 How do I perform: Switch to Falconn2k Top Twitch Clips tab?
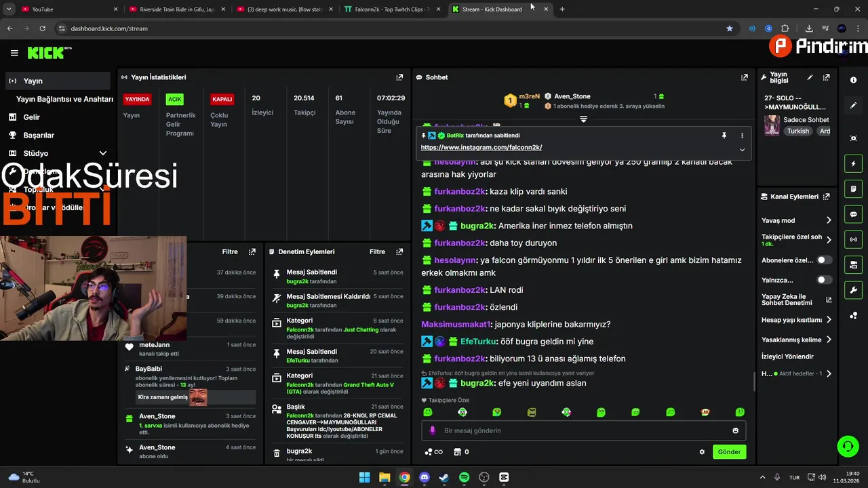(392, 9)
